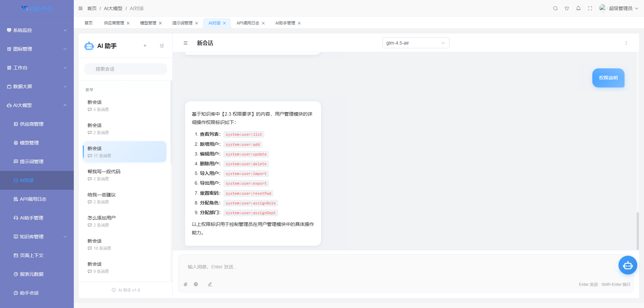Open AI对话 in the sidebar
Viewport: 644px width, 308px height.
tap(37, 180)
